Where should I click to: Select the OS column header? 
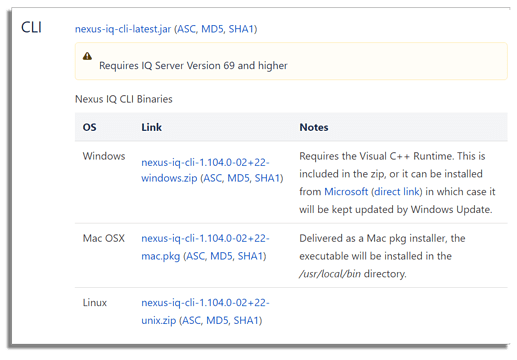pyautogui.click(x=89, y=127)
